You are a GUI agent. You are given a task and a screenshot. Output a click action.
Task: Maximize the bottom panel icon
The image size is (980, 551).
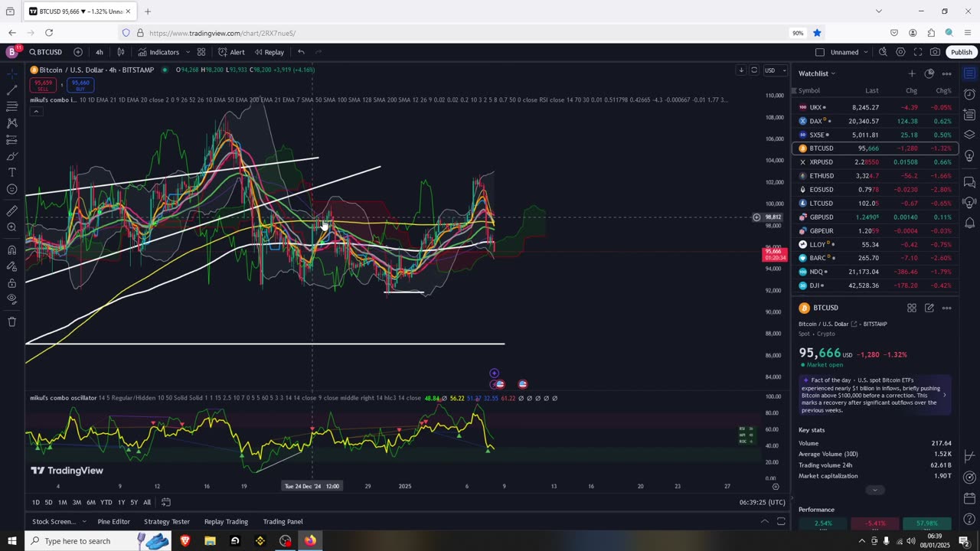point(781,522)
